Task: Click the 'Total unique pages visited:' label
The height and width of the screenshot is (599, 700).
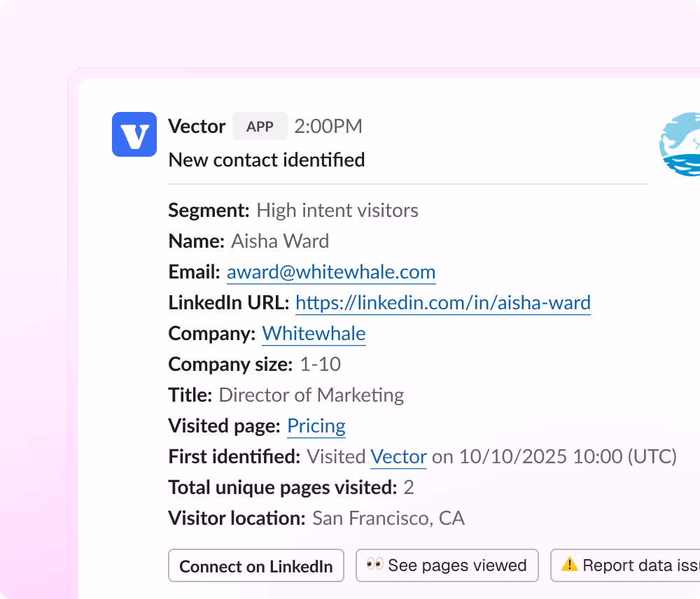Action: 283,488
